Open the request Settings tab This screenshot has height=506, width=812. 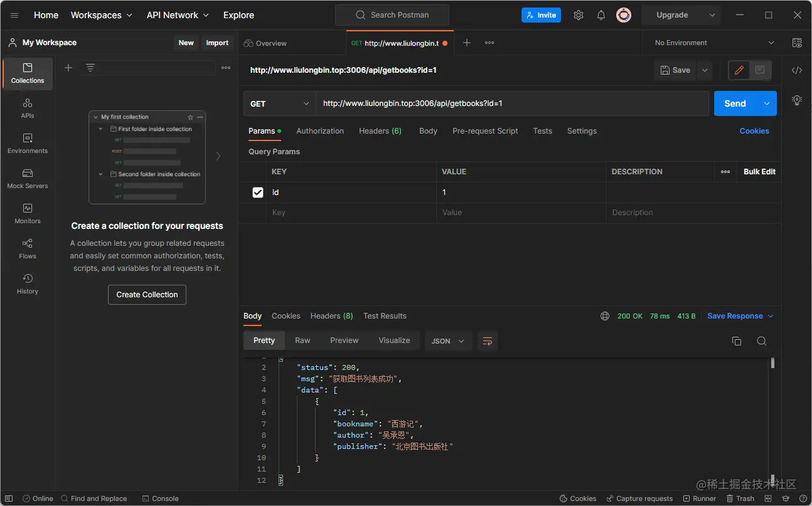(582, 131)
